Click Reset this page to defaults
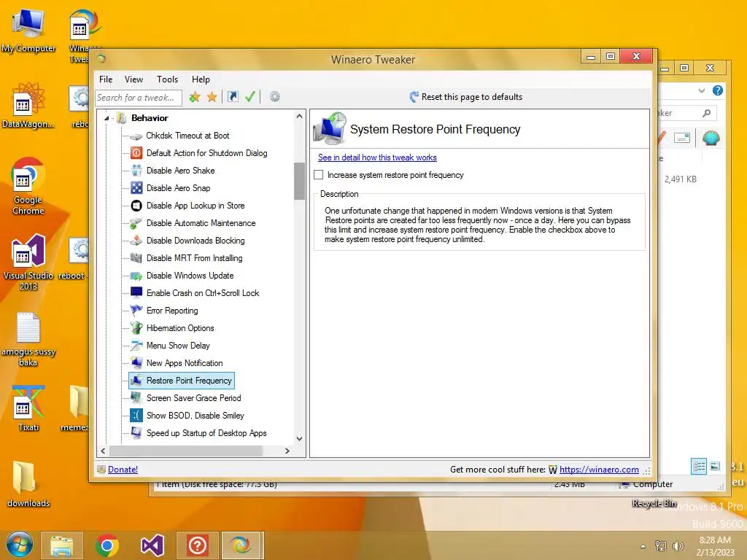Viewport: 747px width, 560px height. pos(466,97)
